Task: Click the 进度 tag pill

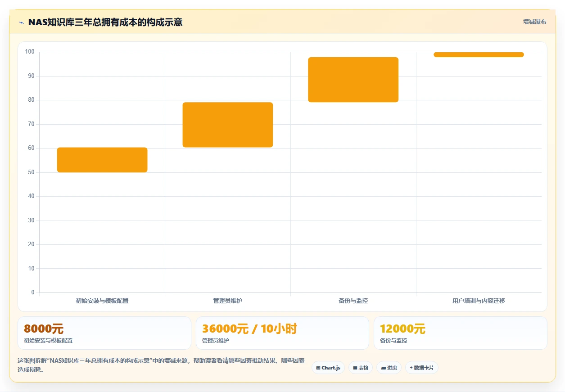Action: [x=389, y=368]
